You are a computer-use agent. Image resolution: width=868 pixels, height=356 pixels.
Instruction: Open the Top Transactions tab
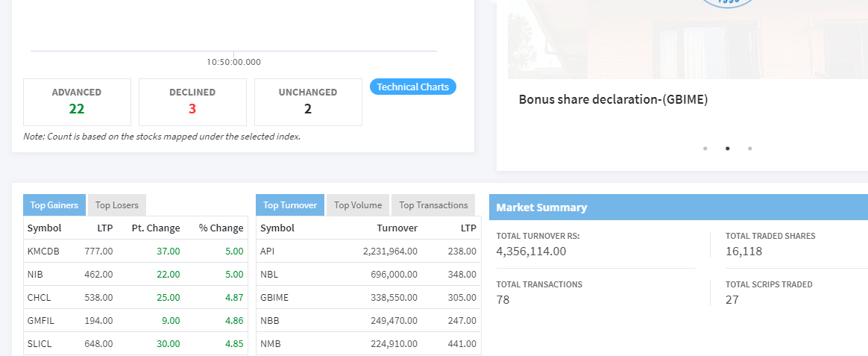(x=433, y=204)
